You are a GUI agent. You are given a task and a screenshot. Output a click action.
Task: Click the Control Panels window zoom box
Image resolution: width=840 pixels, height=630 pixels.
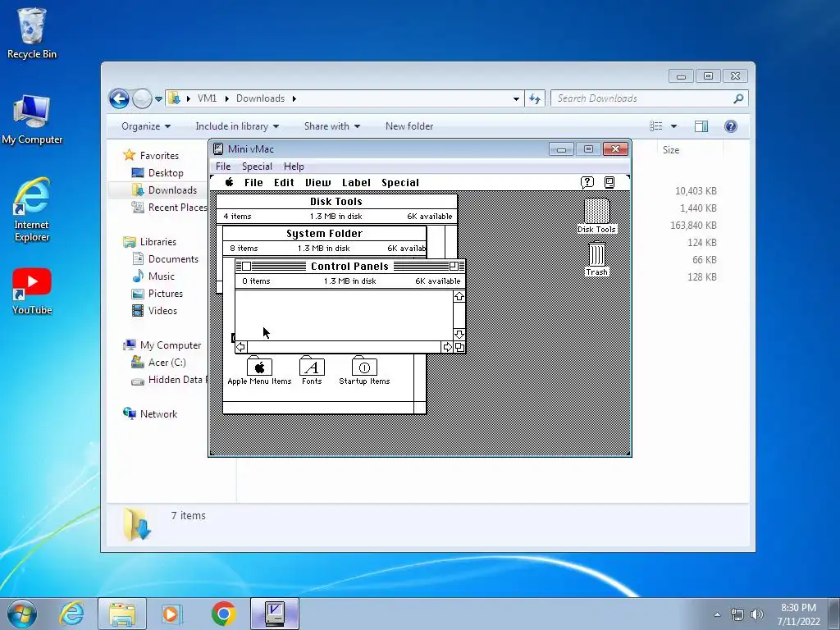pyautogui.click(x=454, y=267)
